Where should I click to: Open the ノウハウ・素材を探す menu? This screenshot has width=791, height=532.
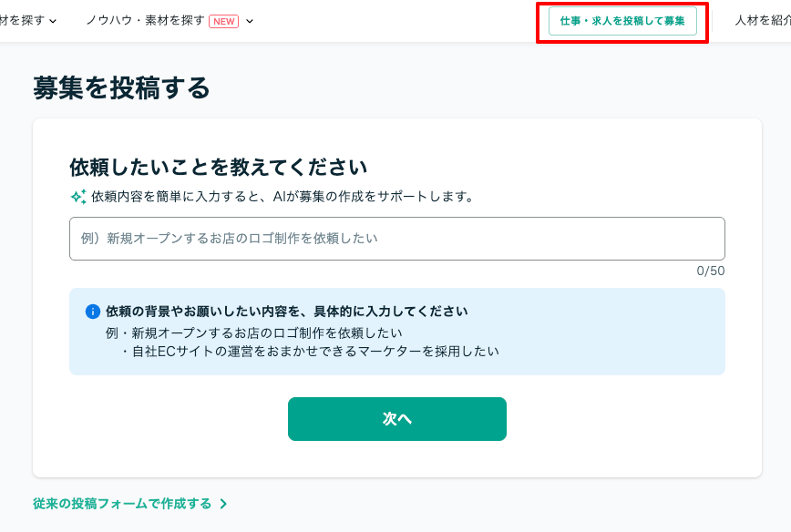(x=146, y=20)
